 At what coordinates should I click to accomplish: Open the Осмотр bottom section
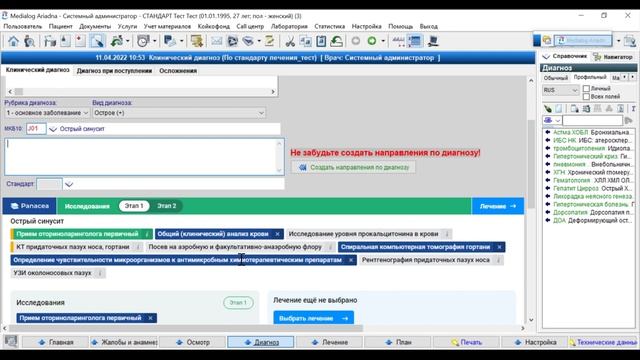pyautogui.click(x=192, y=342)
